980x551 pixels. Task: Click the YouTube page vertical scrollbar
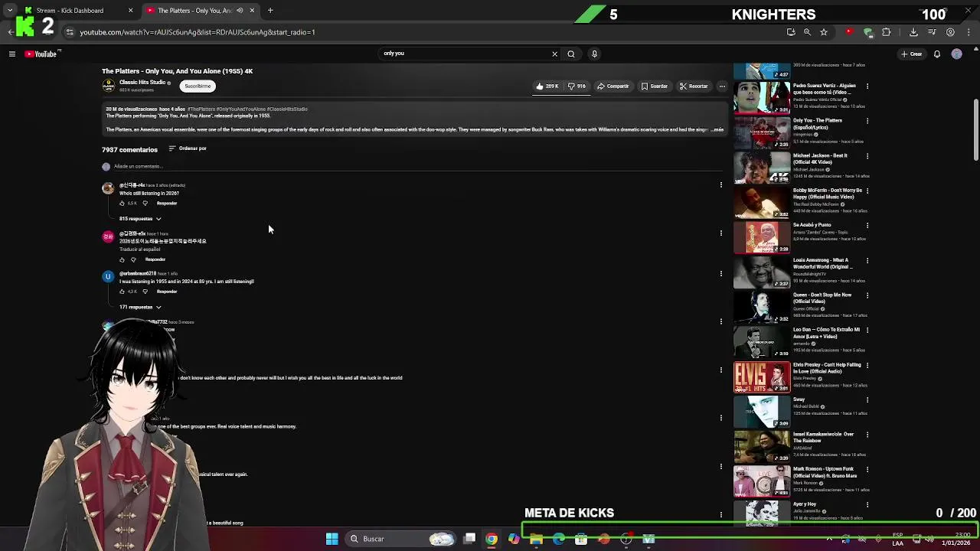975,130
